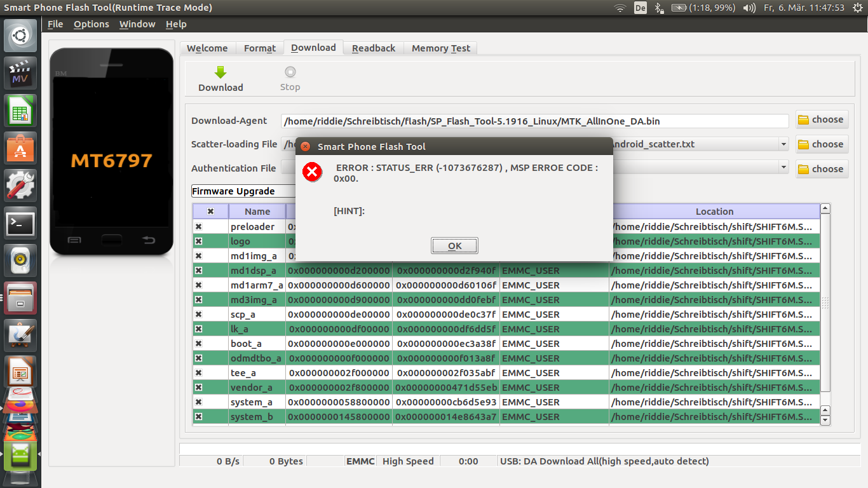Uncheck the preloader partition checkbox
868x488 pixels.
tap(198, 227)
